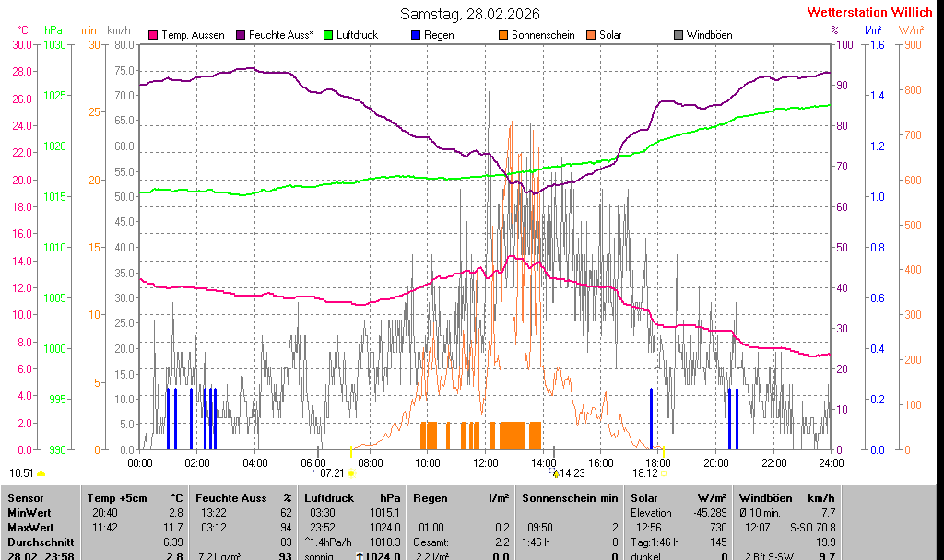Image resolution: width=944 pixels, height=560 pixels.
Task: Click the gray Windböen legend square
Action: click(678, 35)
